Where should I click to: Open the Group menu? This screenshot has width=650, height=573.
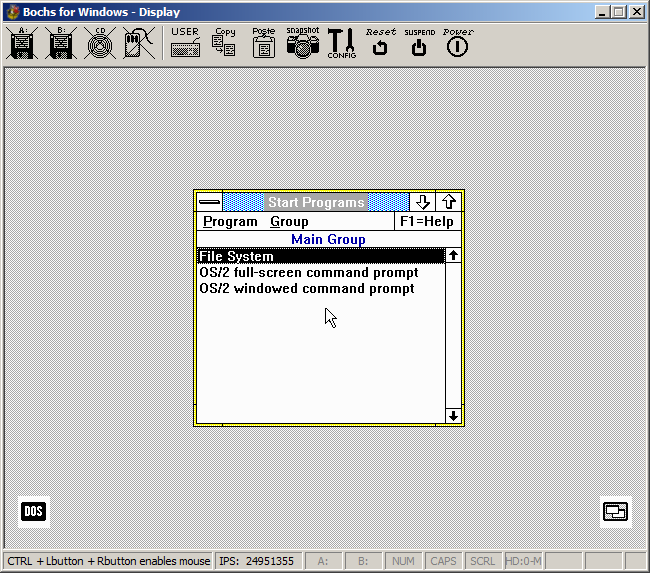point(289,221)
